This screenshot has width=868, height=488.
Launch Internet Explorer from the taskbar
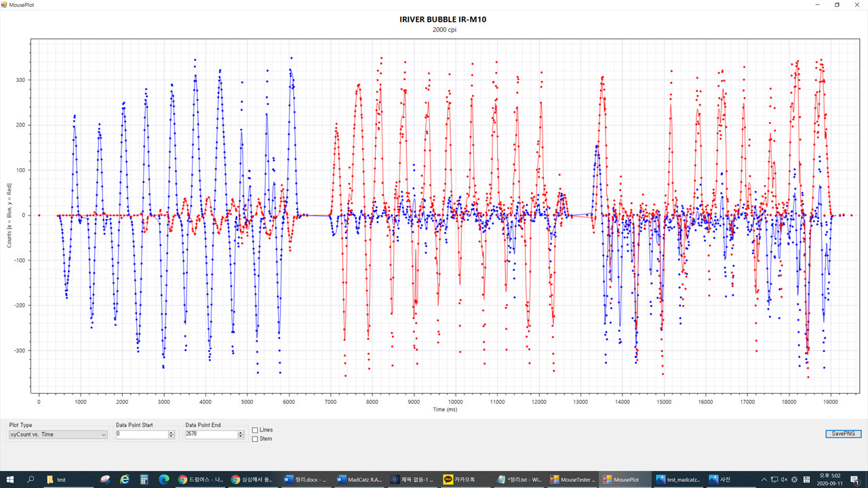coord(125,479)
